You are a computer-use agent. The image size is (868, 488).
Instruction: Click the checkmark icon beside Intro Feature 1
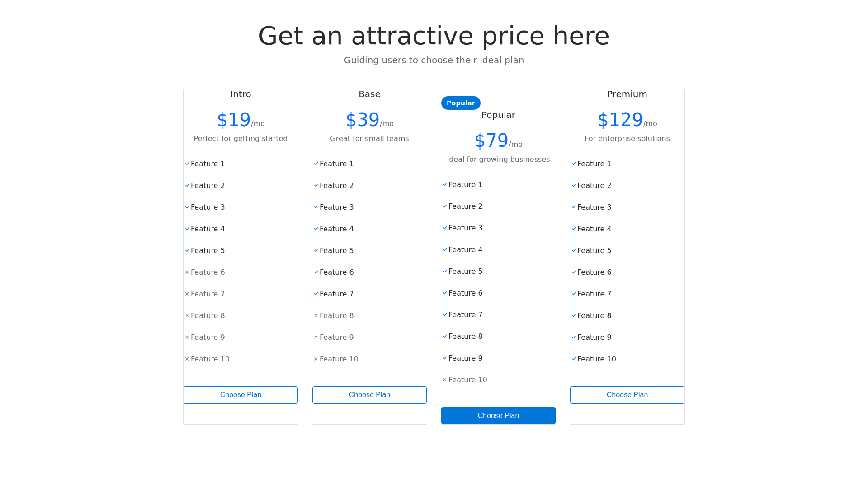187,164
